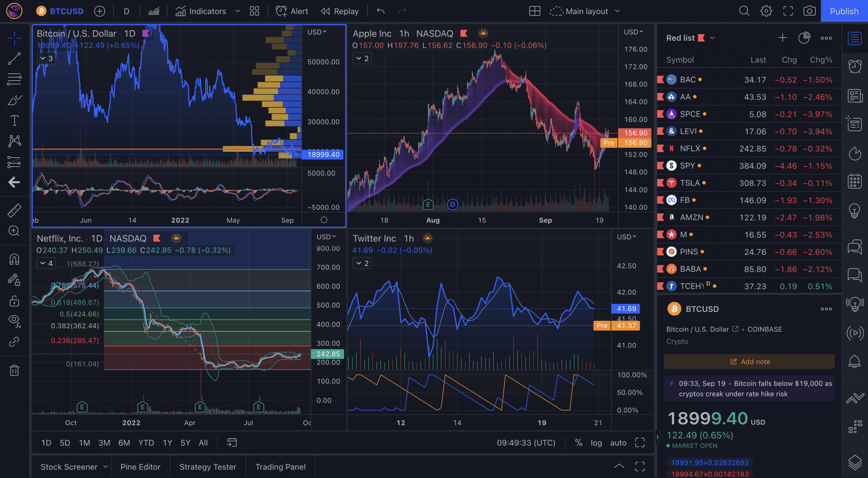Open the Alert creation button

292,11
